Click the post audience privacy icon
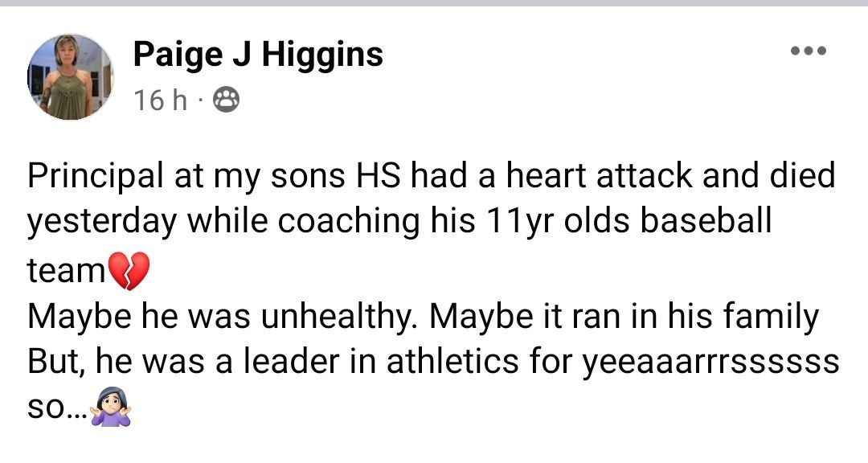868x463 pixels. tap(224, 100)
